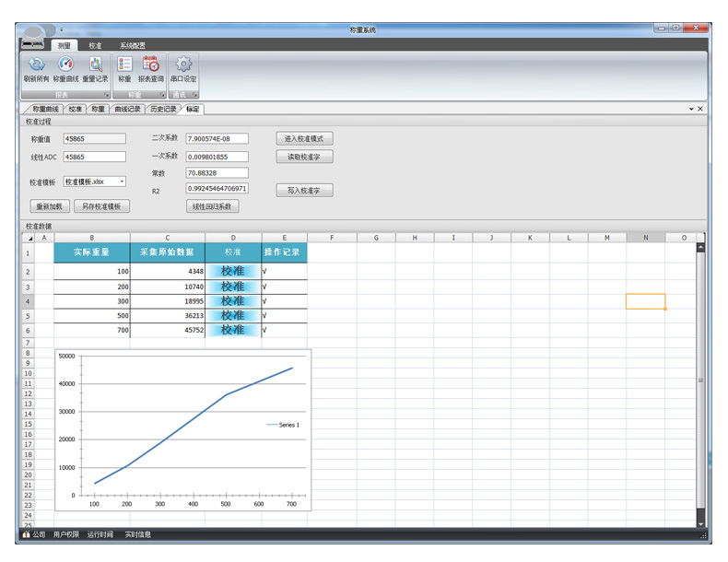Click the spreadsheet vertical scrollbar thumb
This screenshot has width=728, height=562.
700,380
